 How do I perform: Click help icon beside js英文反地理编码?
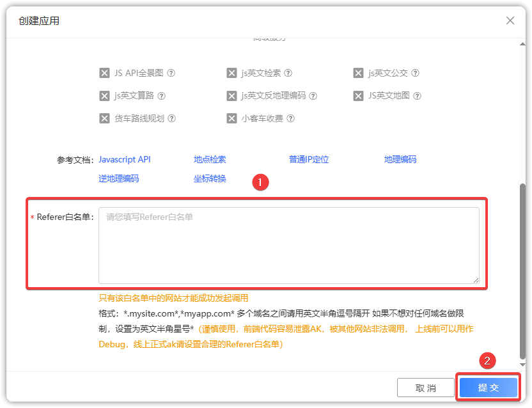tap(313, 96)
